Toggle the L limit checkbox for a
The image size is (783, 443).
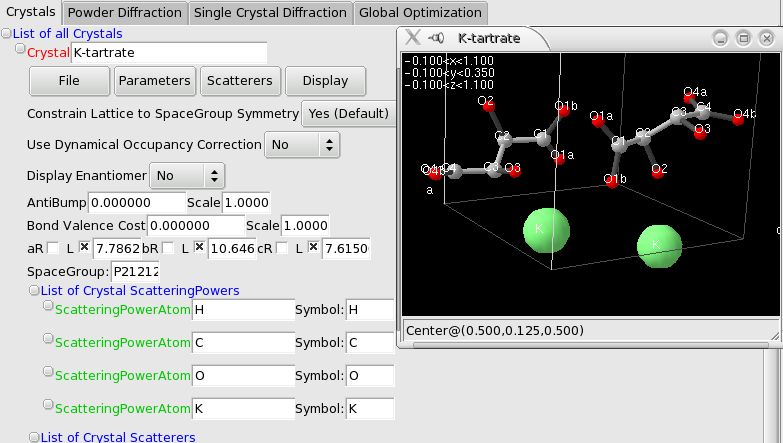pos(84,247)
